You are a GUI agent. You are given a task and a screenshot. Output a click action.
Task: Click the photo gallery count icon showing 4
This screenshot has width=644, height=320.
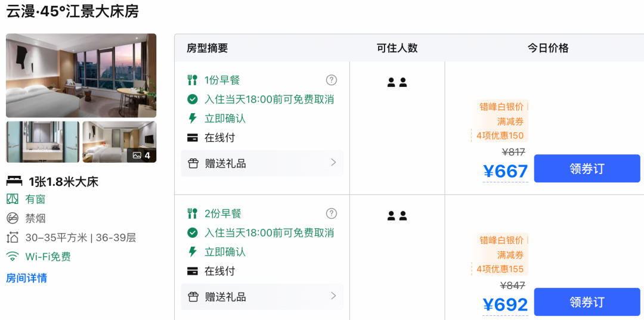142,156
